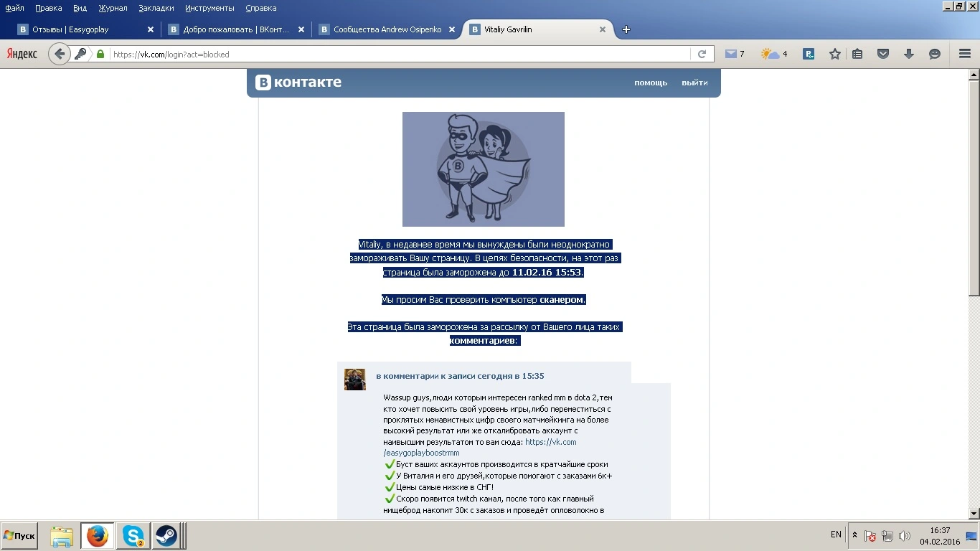
Task: Open the Справка menu
Action: [x=260, y=8]
